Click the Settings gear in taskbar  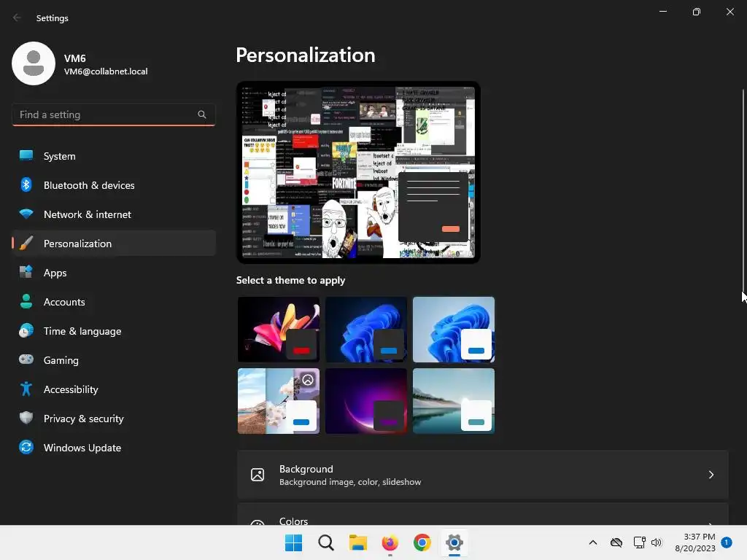pos(454,542)
